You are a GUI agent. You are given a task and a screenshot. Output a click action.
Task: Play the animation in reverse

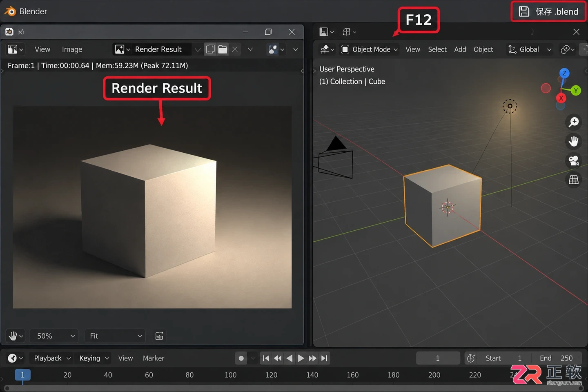[x=290, y=359]
